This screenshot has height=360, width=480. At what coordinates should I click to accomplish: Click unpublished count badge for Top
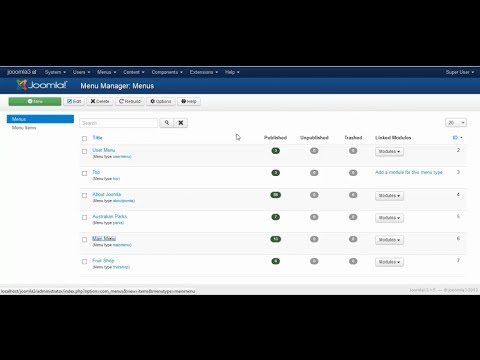314,173
